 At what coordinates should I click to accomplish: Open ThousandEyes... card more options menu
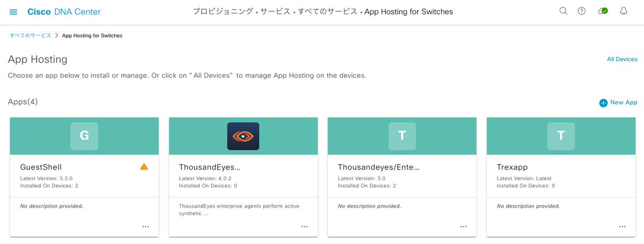[x=304, y=227]
